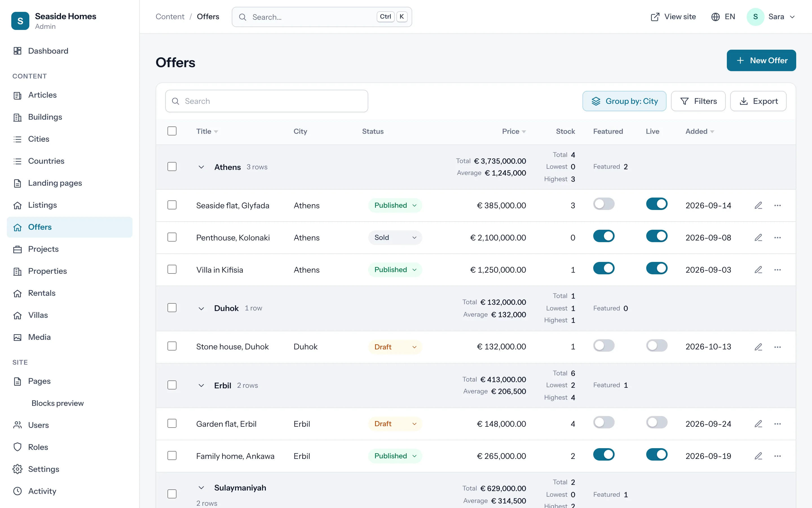812x508 pixels.
Task: Collapse the Athens group chevron
Action: pos(201,167)
